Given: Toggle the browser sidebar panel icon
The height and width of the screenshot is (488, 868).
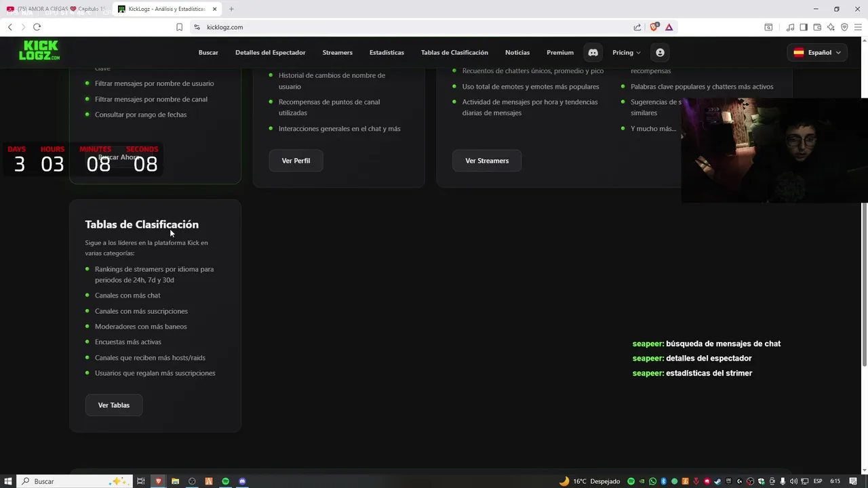Looking at the screenshot, I should coord(804,27).
